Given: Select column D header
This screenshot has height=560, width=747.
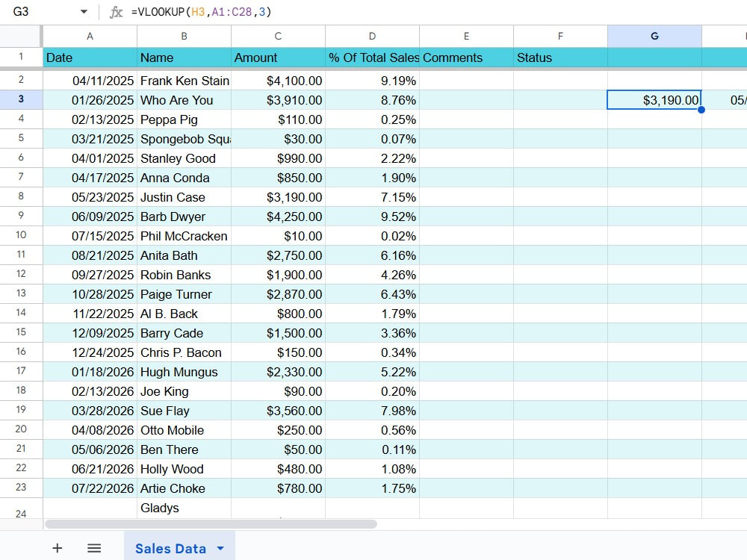Looking at the screenshot, I should tap(372, 36).
